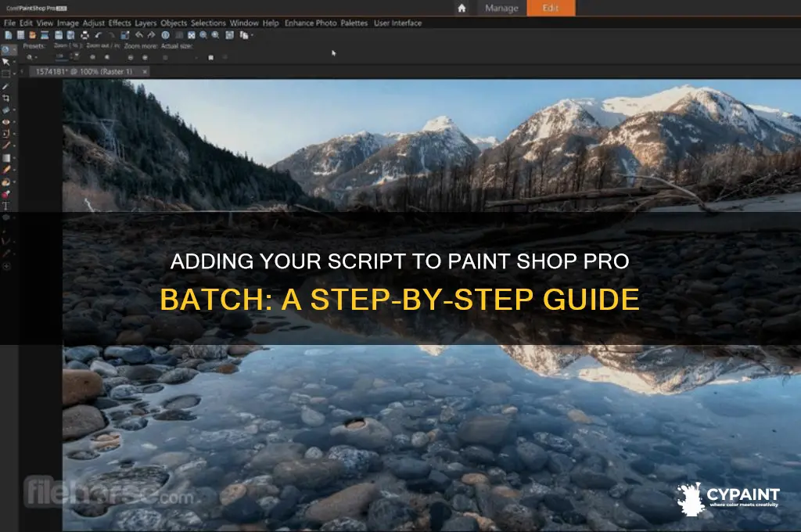Expand the Red Eye tool flyout arrow

pyautogui.click(x=14, y=122)
